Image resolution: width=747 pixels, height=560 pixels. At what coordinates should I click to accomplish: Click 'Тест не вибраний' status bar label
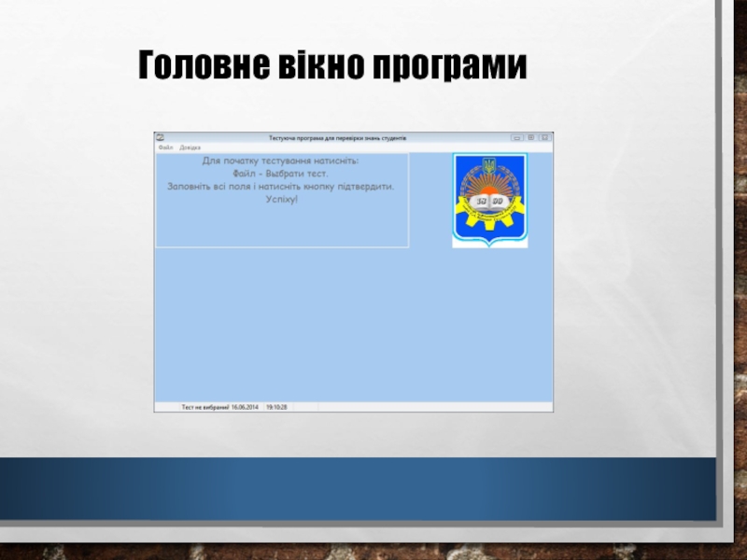204,408
